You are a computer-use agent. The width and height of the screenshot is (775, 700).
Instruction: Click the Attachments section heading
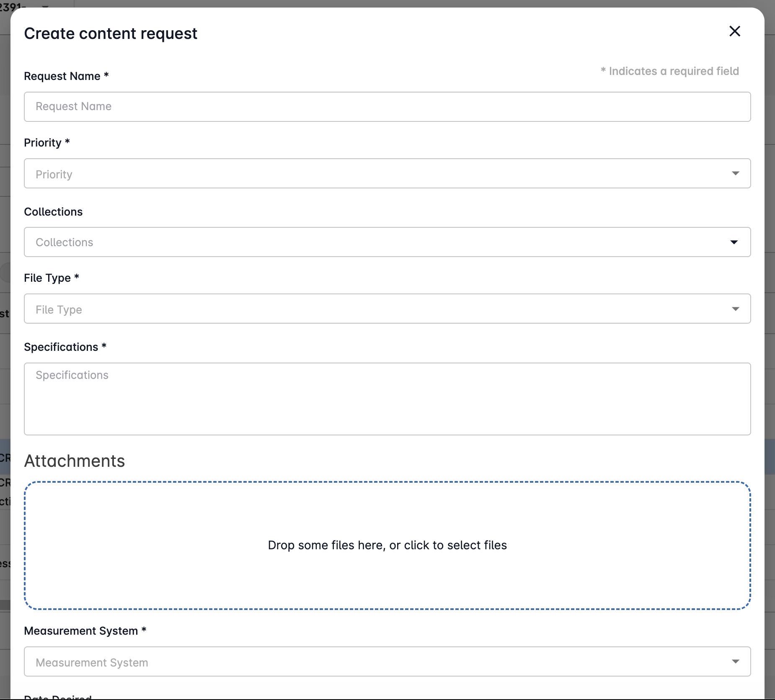tap(74, 461)
